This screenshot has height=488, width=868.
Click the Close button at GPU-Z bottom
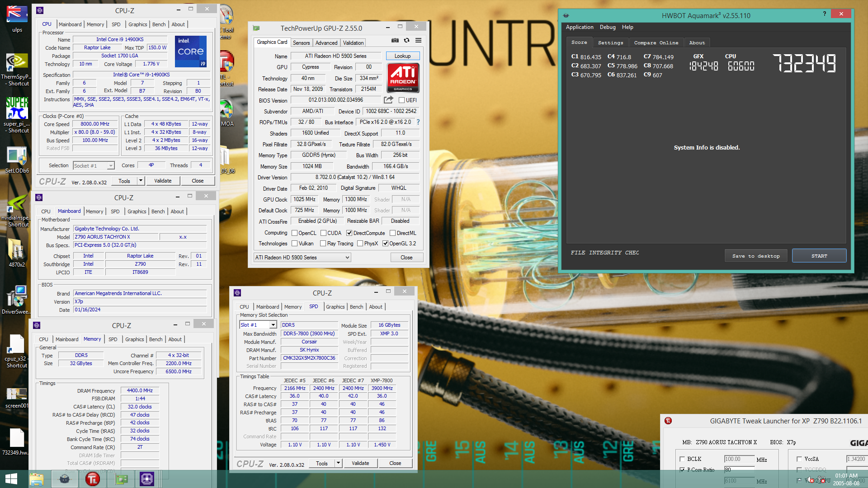point(406,258)
